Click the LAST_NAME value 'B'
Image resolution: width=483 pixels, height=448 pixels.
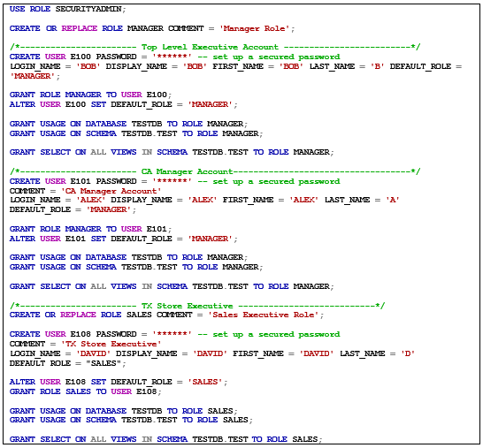click(378, 66)
